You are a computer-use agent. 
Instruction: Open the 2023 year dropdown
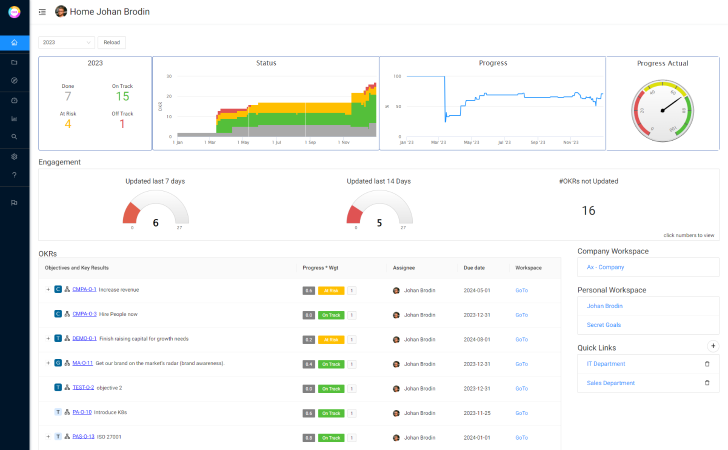click(67, 43)
